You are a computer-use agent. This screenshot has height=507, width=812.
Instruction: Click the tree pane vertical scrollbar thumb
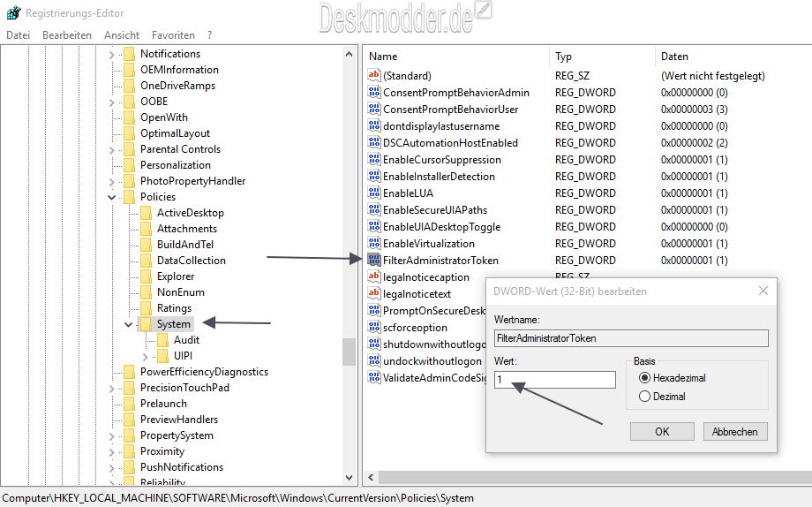(x=349, y=352)
